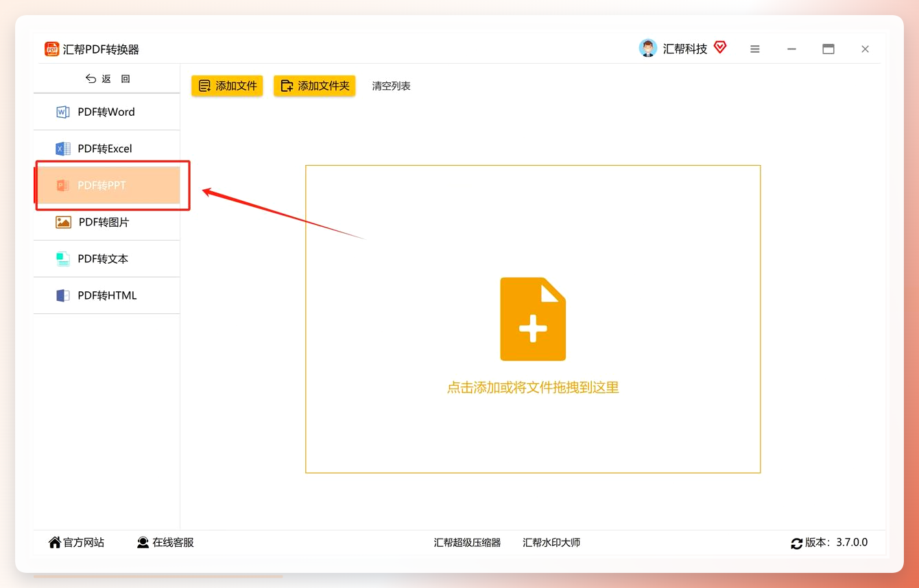
Task: Click the Excel spreadsheet icon in sidebar
Action: click(x=63, y=149)
